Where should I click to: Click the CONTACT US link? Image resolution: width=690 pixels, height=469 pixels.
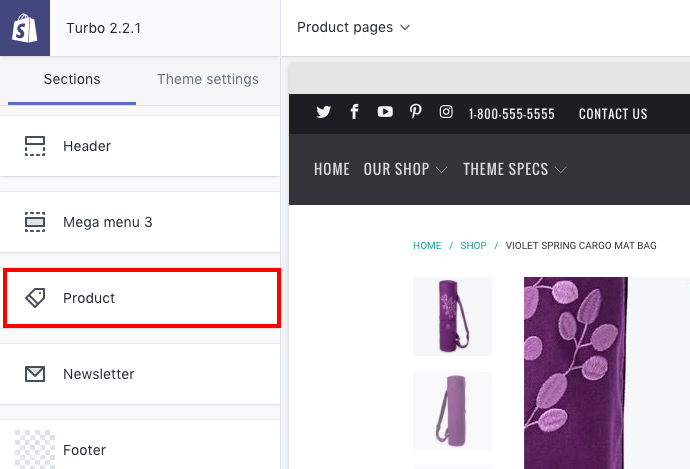(x=613, y=114)
